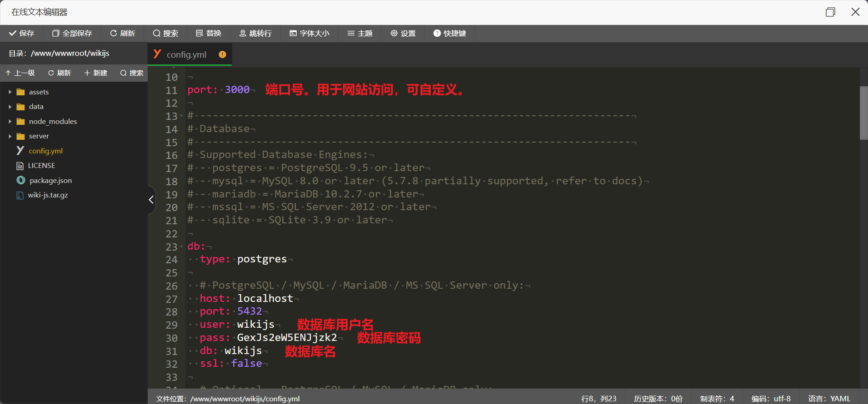Click line number 30 in gutter
Viewport: 868px width, 404px height.
[x=171, y=338]
